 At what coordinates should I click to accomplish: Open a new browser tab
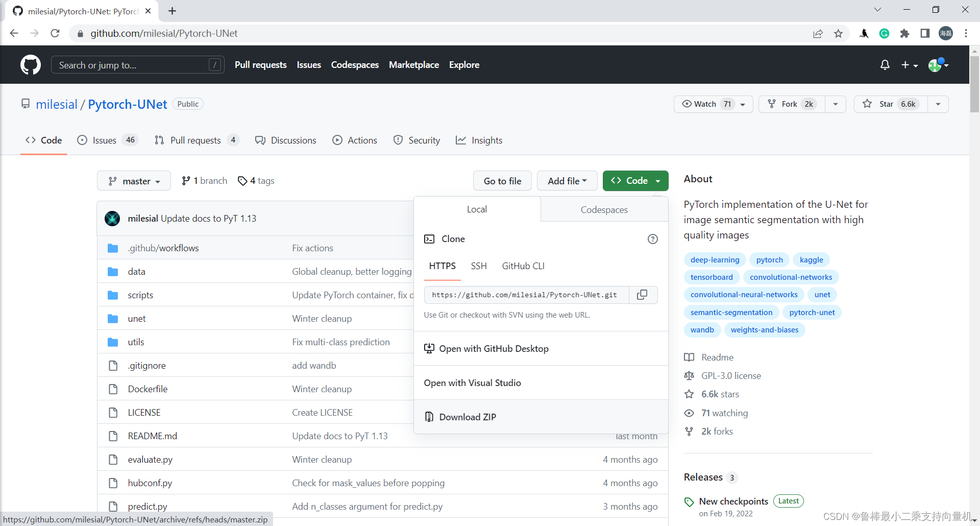tap(172, 11)
